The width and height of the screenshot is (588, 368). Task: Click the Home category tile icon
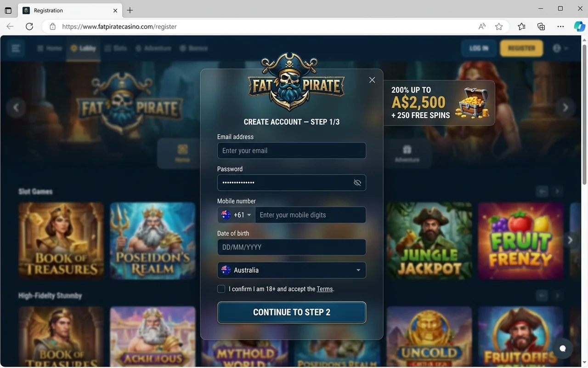click(182, 150)
